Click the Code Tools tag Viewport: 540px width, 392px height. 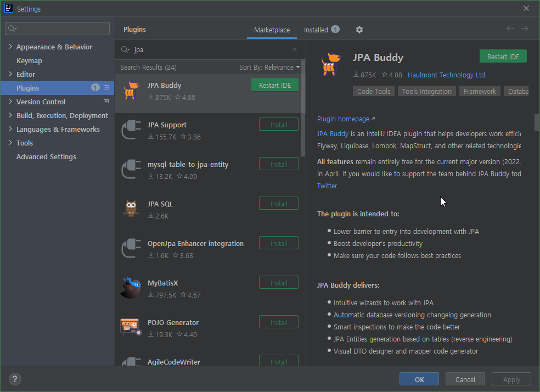(373, 91)
